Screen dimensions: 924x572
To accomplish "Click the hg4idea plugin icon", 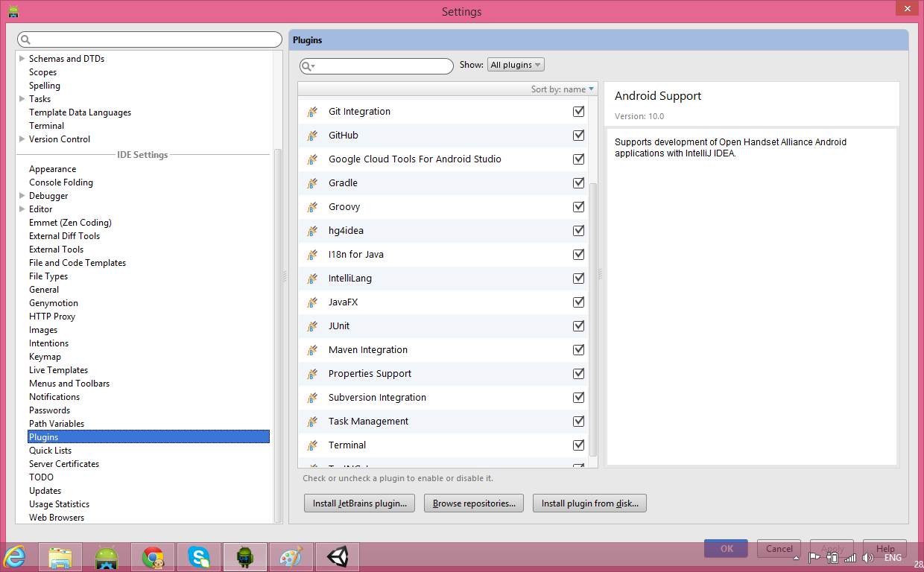I will pyautogui.click(x=312, y=231).
